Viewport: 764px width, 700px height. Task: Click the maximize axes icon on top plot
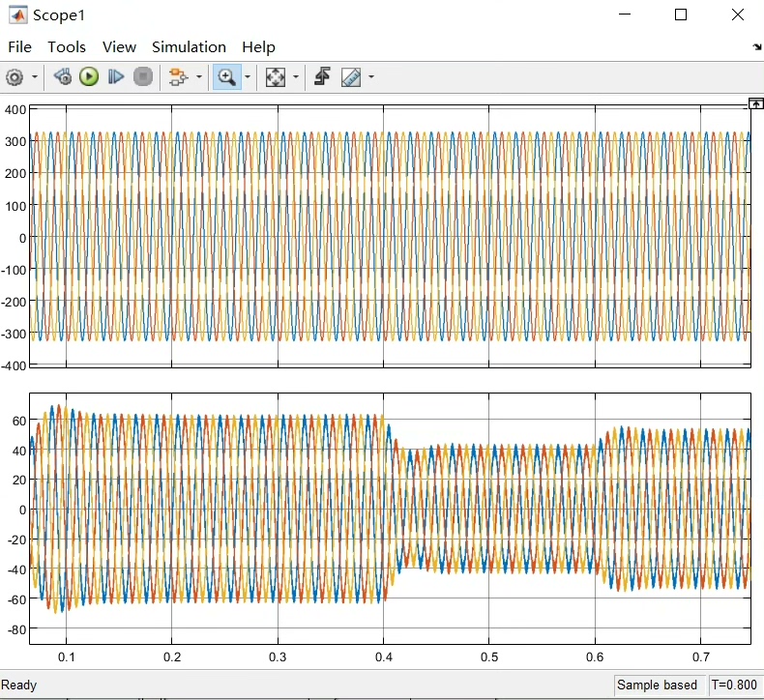pyautogui.click(x=755, y=103)
